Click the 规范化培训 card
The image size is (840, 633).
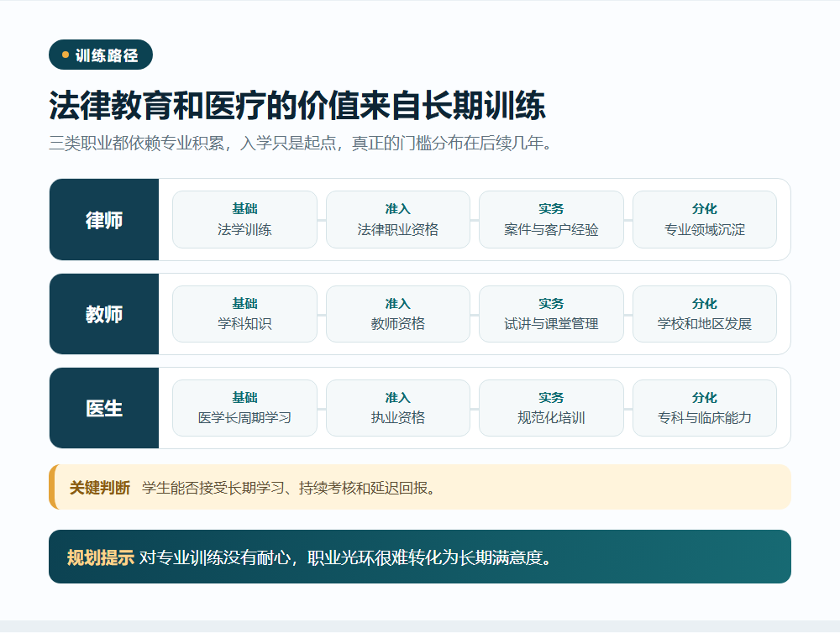551,408
